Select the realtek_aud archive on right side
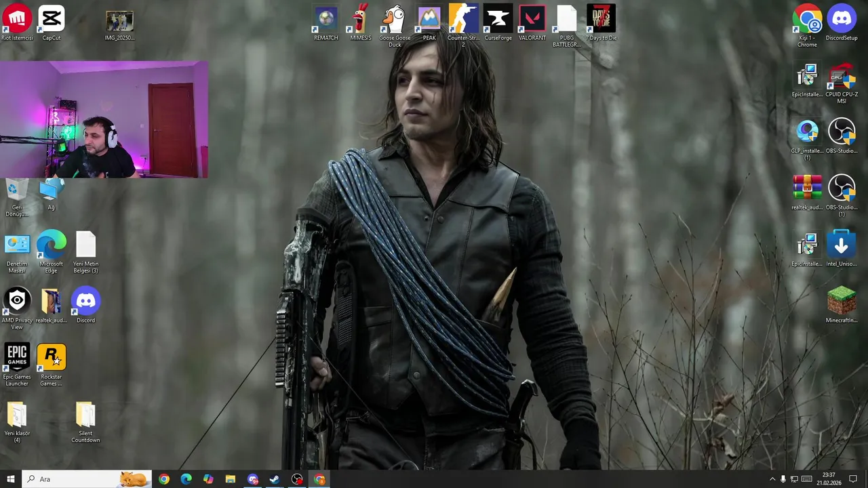This screenshot has height=488, width=868. 807,192
